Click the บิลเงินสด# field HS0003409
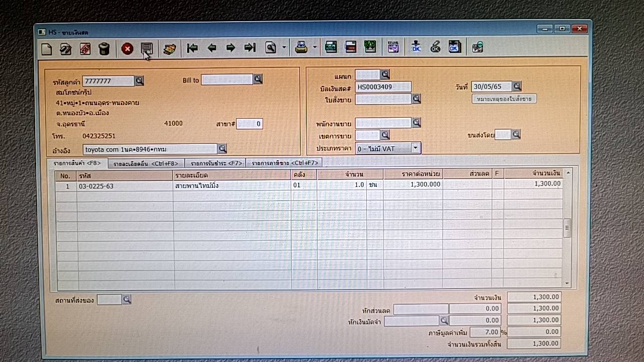Viewport: 644px width, 362px height. coord(383,86)
